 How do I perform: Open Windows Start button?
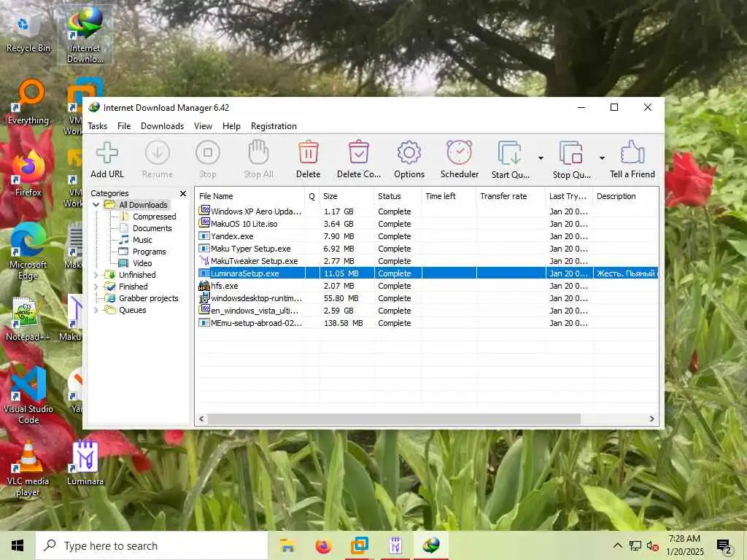[18, 545]
